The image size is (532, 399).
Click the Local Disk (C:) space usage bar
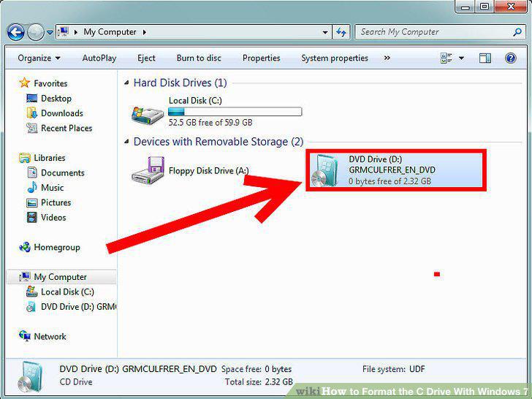click(235, 112)
